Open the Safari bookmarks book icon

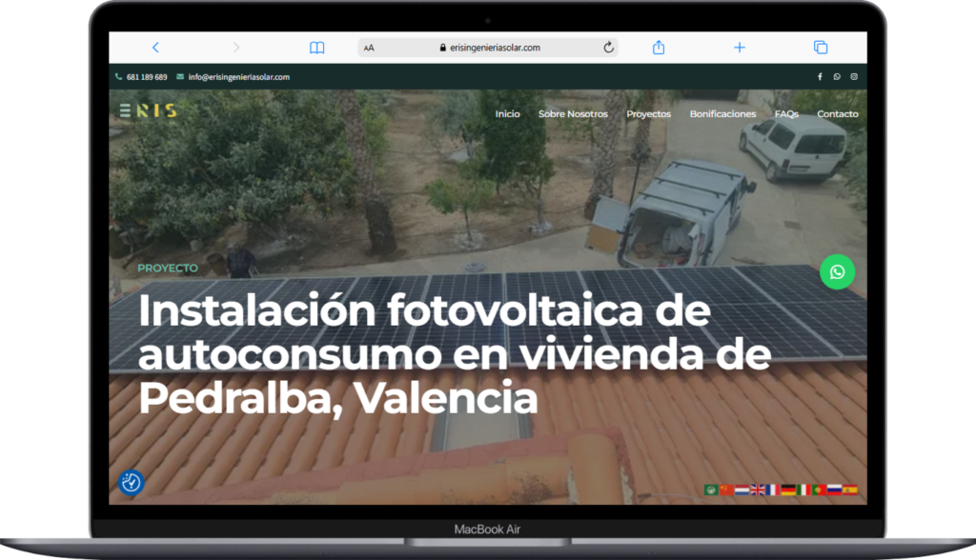[x=316, y=48]
